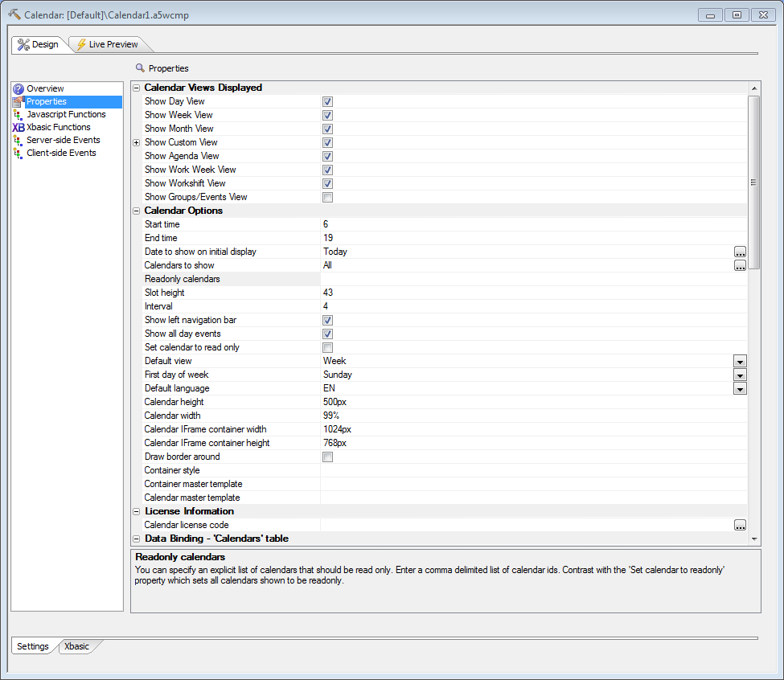Open browse button for Calendar license code
Image resolution: width=784 pixels, height=680 pixels.
tap(740, 525)
